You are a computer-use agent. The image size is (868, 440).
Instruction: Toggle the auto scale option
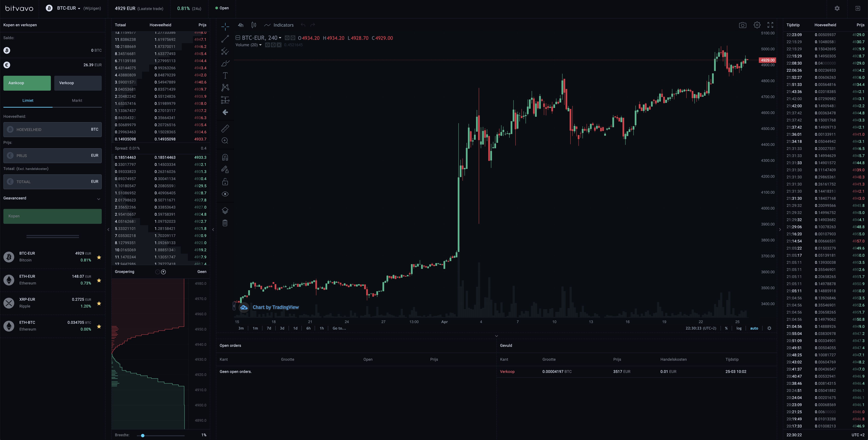pyautogui.click(x=754, y=328)
